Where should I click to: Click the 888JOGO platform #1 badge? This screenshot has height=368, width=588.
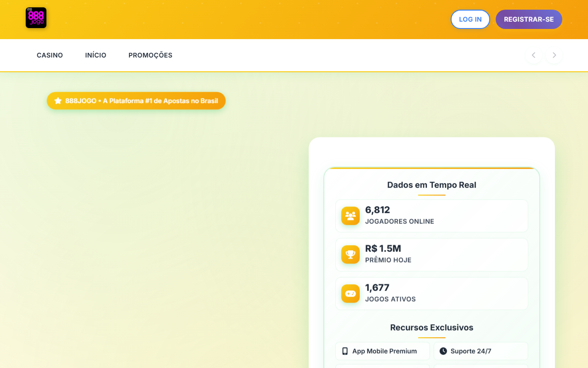[136, 101]
